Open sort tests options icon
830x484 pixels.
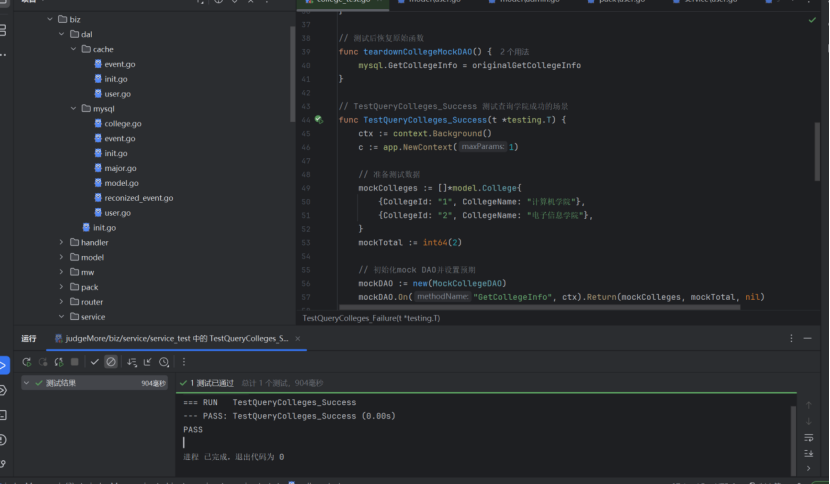point(132,362)
